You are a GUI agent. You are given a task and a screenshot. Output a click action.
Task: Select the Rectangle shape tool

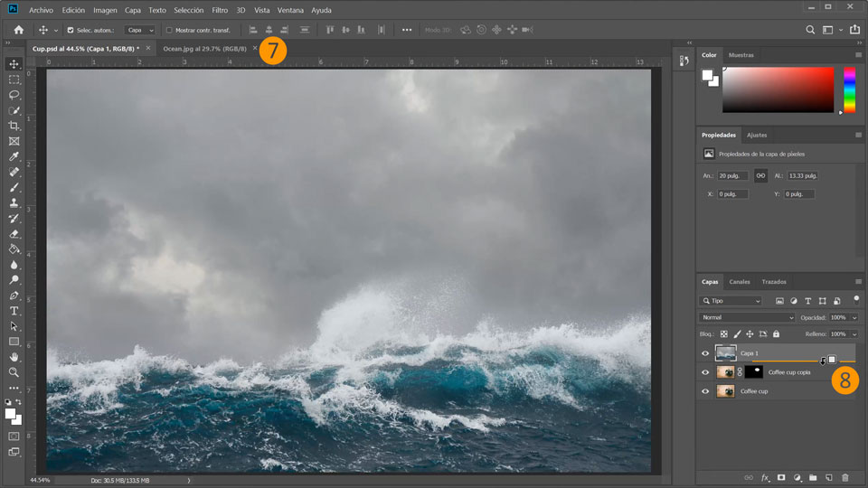coord(14,342)
